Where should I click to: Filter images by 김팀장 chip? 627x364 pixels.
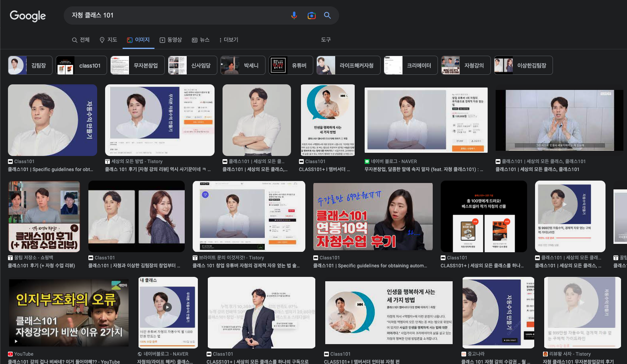(30, 65)
